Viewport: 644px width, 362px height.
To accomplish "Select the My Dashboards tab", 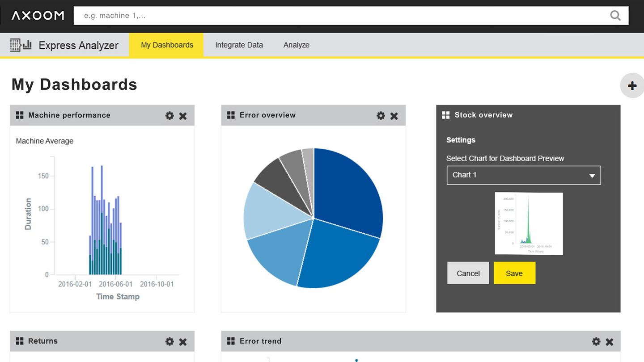I will [166, 45].
